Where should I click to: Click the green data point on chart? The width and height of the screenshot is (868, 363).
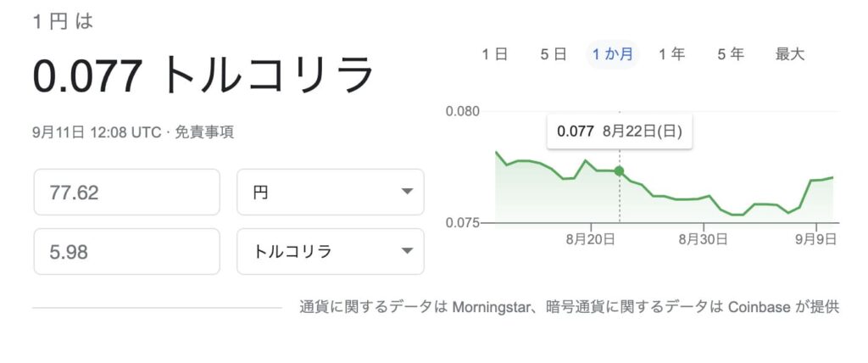coord(620,171)
